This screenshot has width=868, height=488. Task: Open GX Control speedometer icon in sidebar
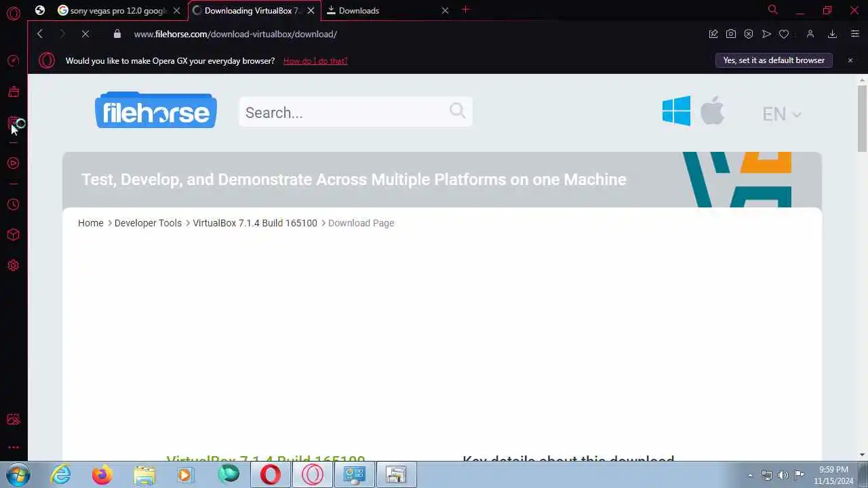[x=13, y=61]
